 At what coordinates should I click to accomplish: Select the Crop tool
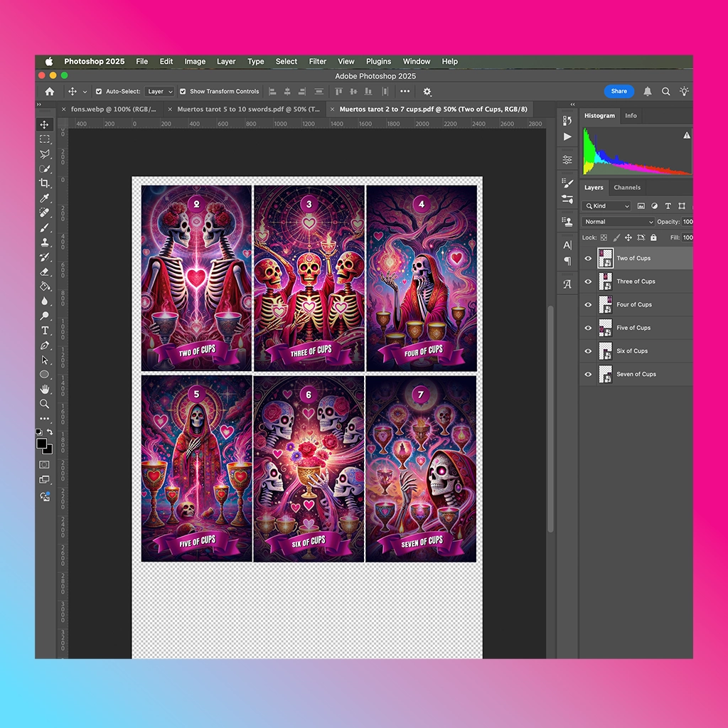click(45, 183)
